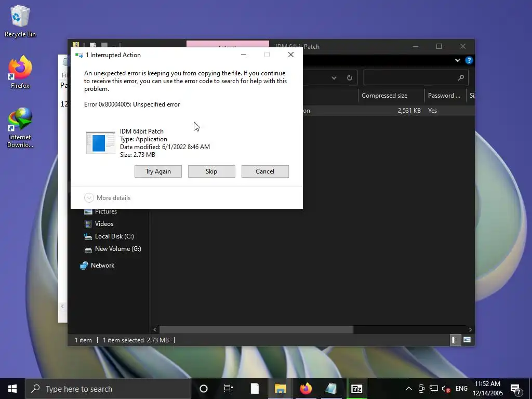Sort by Compressed size column

click(391, 96)
